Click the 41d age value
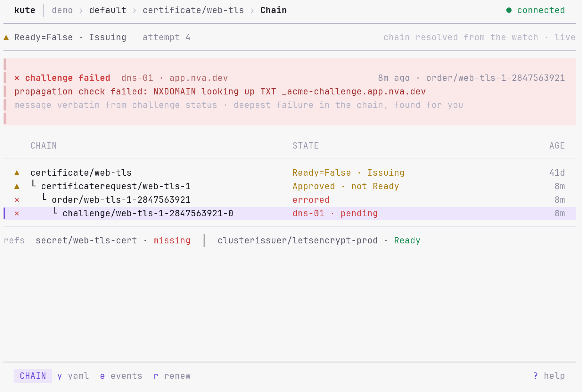The width and height of the screenshot is (582, 392). pyautogui.click(x=557, y=173)
